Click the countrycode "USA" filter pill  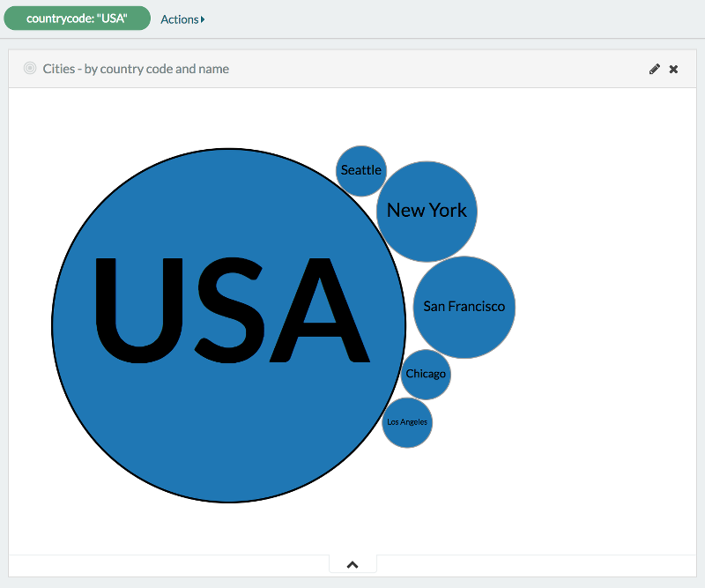tap(77, 19)
